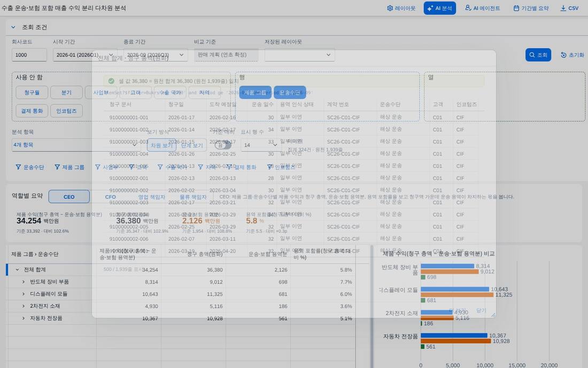The image size is (588, 368).
Task: Click the 회사코드 field containing 1000
Action: [29, 55]
